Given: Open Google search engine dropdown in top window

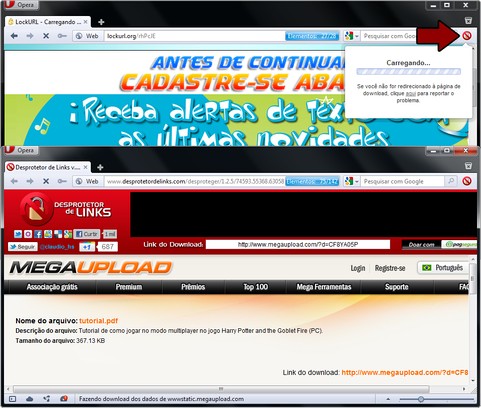Looking at the screenshot, I should click(352, 36).
